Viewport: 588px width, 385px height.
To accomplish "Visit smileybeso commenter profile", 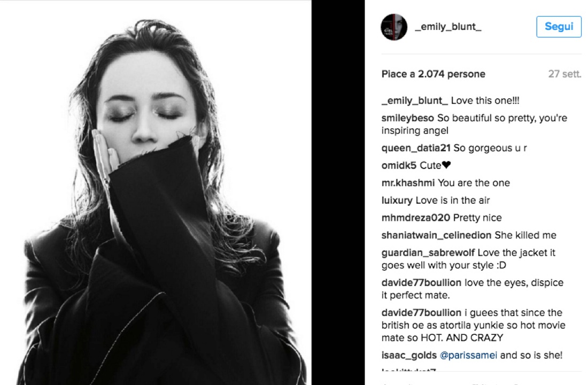I will pyautogui.click(x=408, y=118).
